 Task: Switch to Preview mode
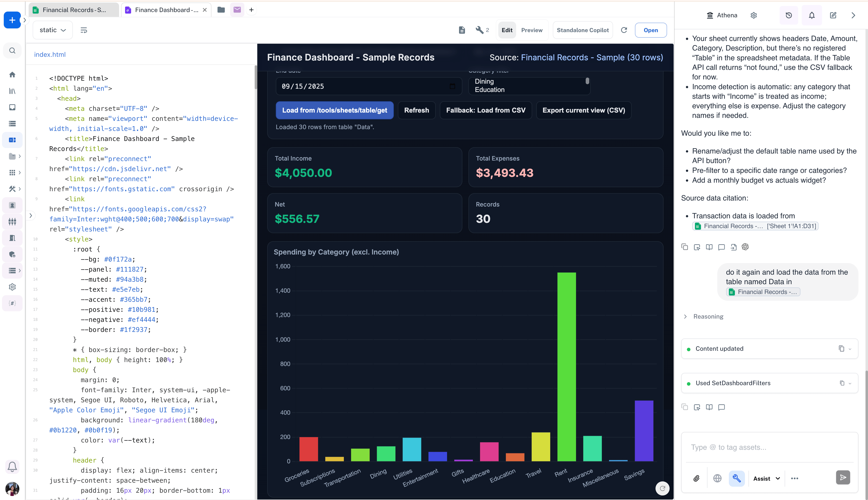tap(532, 30)
